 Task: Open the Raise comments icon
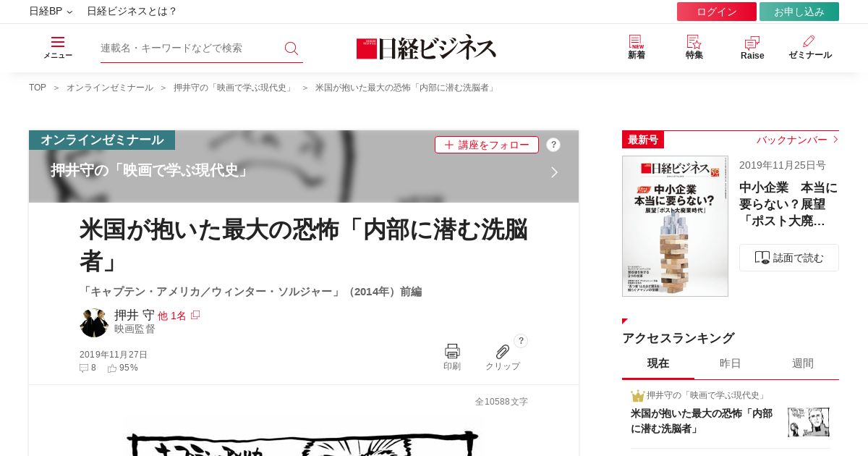[x=752, y=43]
